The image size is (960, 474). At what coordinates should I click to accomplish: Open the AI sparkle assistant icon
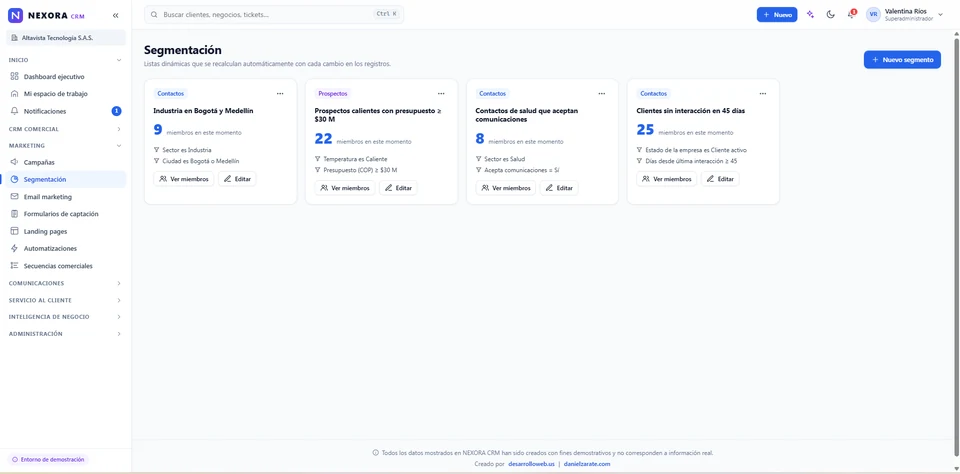[x=811, y=15]
